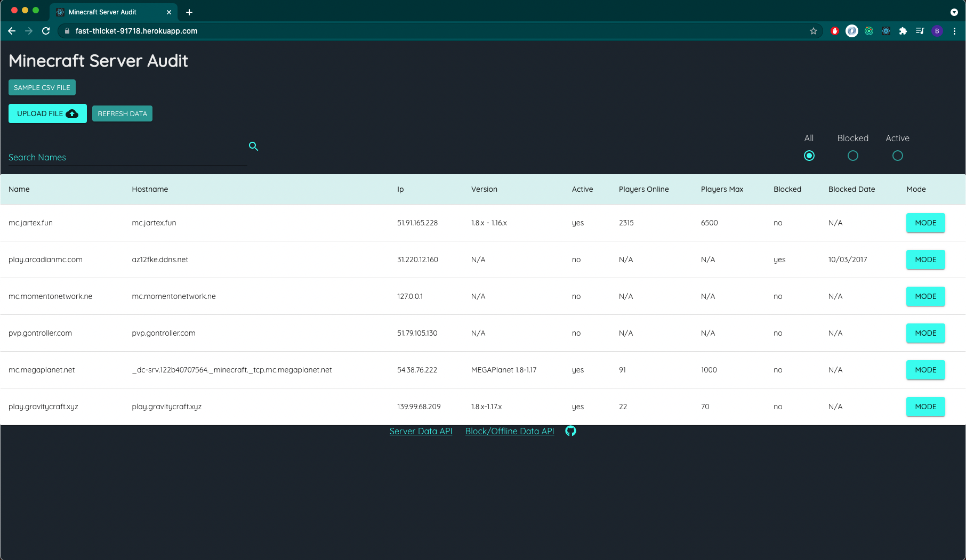Open the green circular extension icon
The image size is (966, 560).
click(869, 31)
